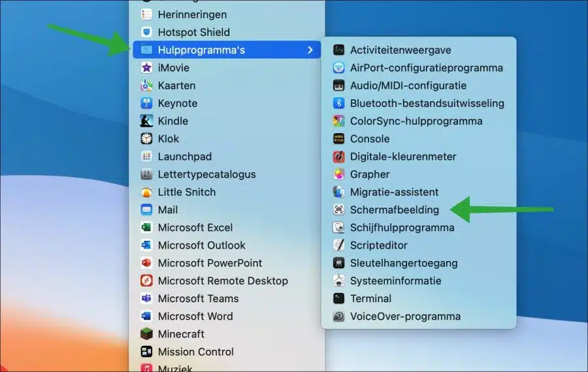Click the Microsoft Outlook icon
The height and width of the screenshot is (372, 588).
tap(146, 245)
